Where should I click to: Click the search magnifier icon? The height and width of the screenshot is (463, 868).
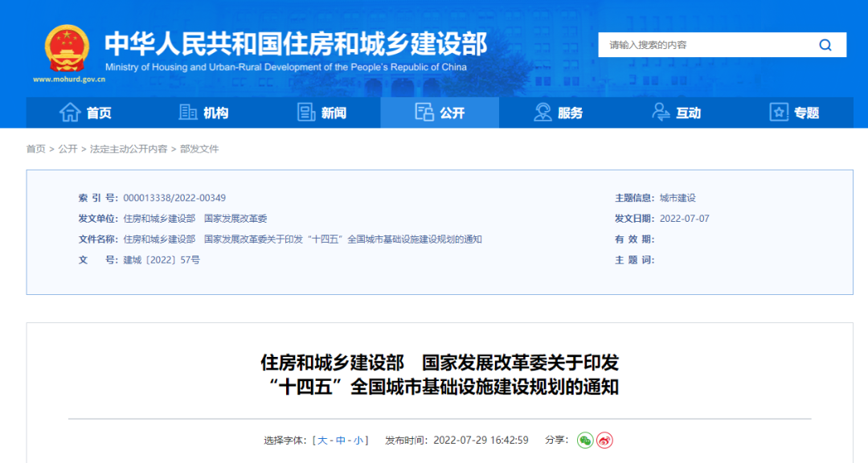[x=825, y=45]
